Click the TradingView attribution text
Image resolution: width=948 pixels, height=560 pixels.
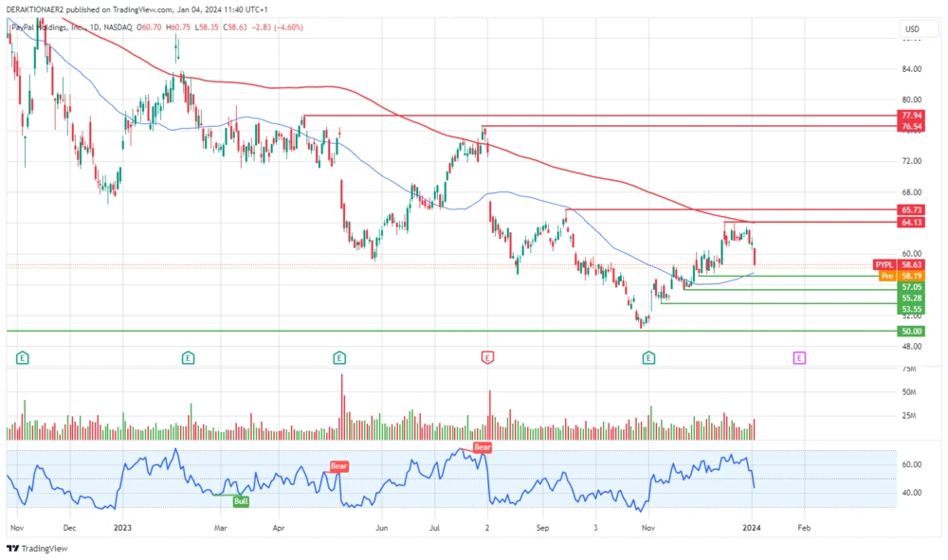46,547
